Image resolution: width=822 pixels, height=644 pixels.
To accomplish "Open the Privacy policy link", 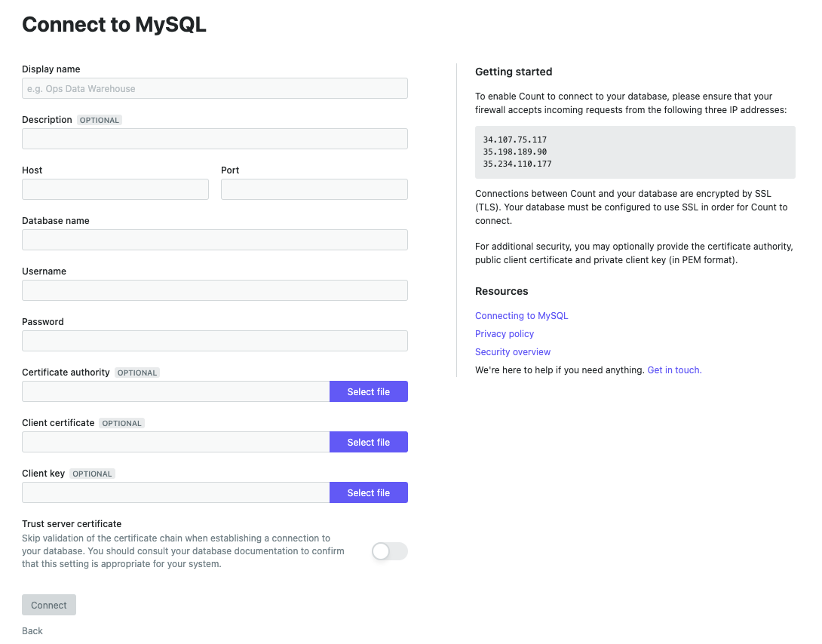I will [x=505, y=334].
